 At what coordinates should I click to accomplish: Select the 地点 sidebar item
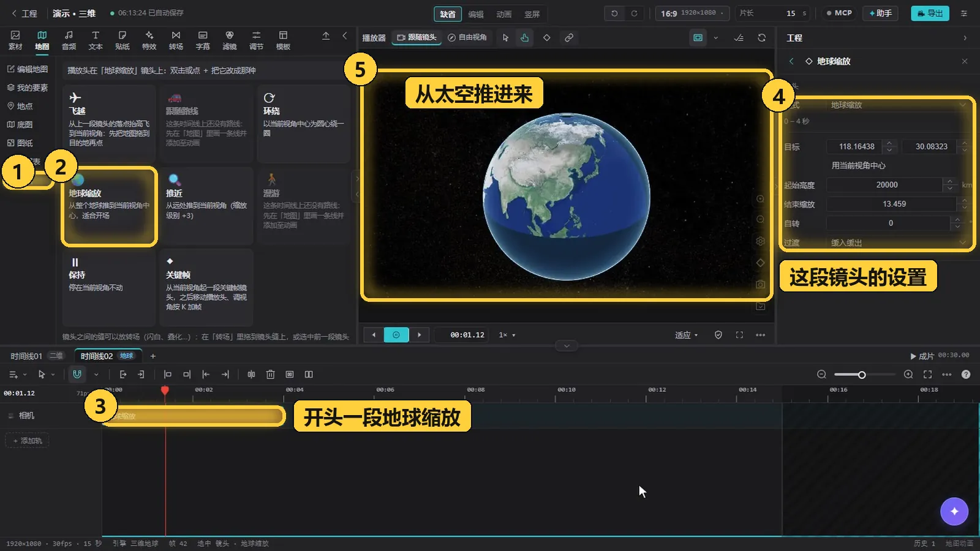[x=20, y=106]
